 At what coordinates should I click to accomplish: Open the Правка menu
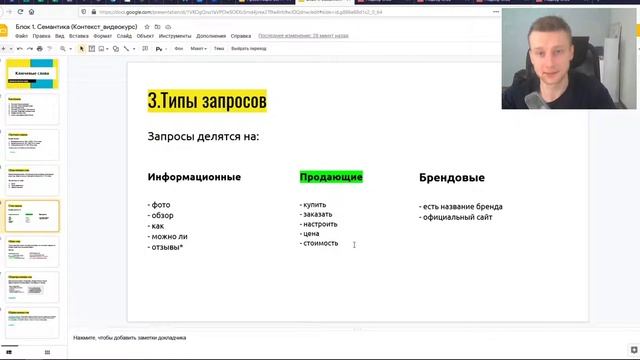coord(42,36)
